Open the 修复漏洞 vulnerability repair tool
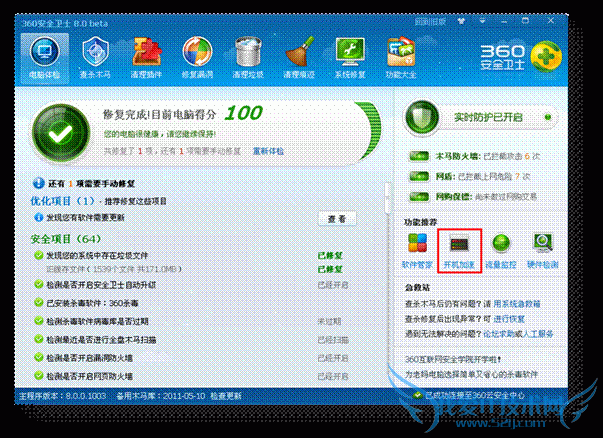This screenshot has height=438, width=603. (x=197, y=58)
